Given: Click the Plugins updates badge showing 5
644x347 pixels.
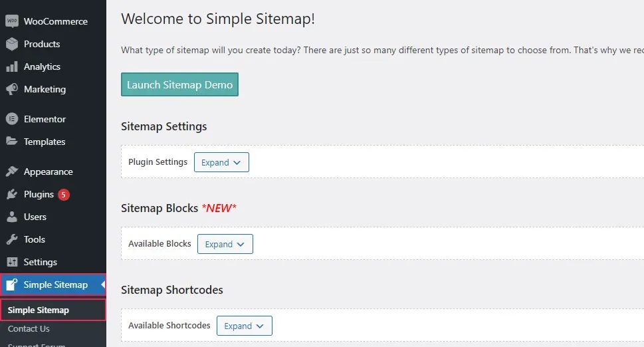Looking at the screenshot, I should [x=63, y=195].
